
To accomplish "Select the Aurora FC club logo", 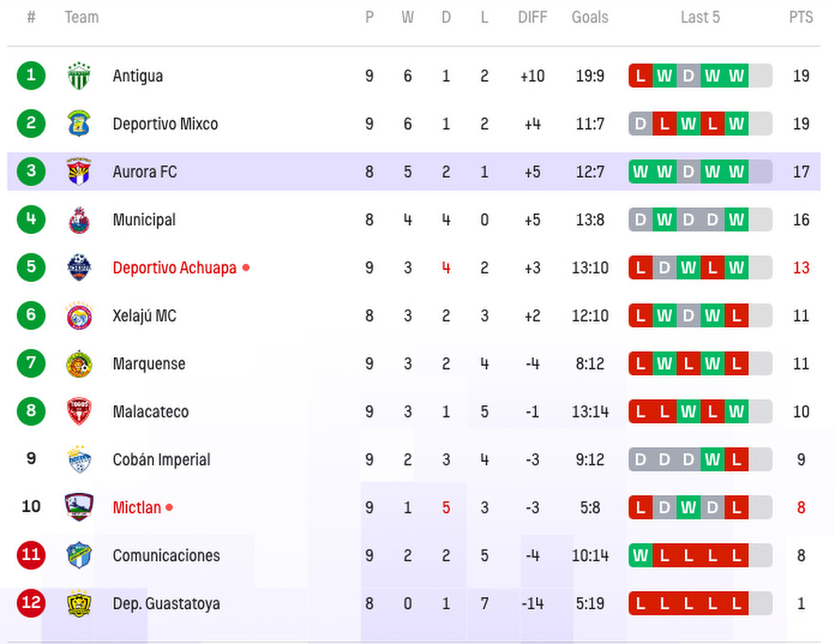I will click(x=79, y=173).
